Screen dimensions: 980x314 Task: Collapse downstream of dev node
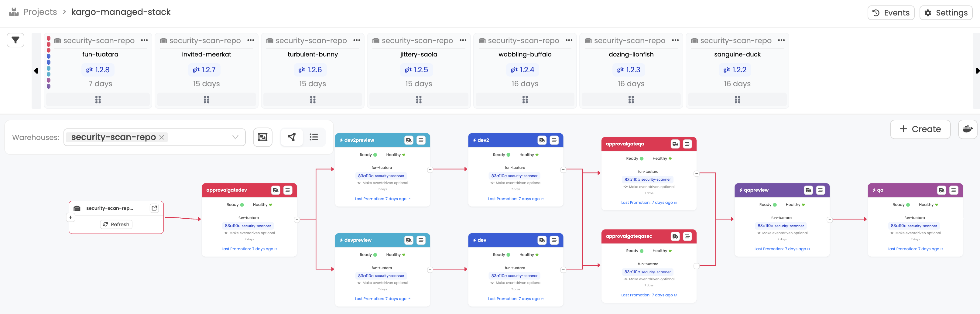[564, 270]
